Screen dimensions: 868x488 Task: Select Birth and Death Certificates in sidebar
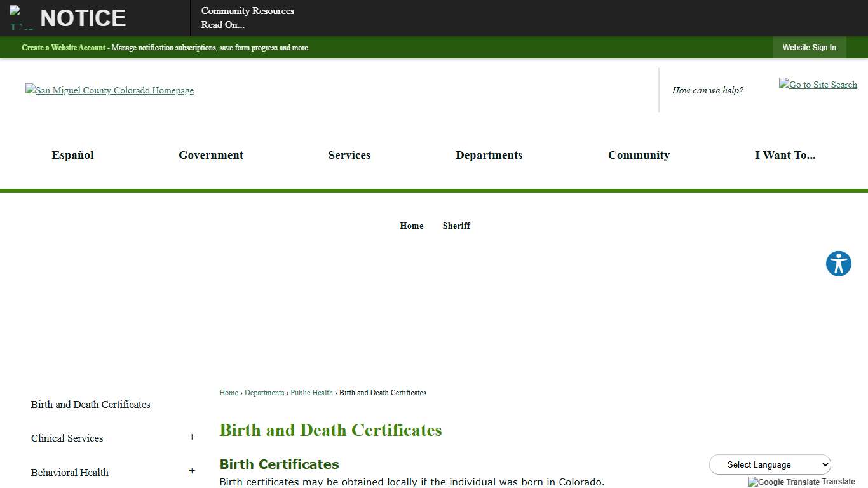[x=90, y=404]
